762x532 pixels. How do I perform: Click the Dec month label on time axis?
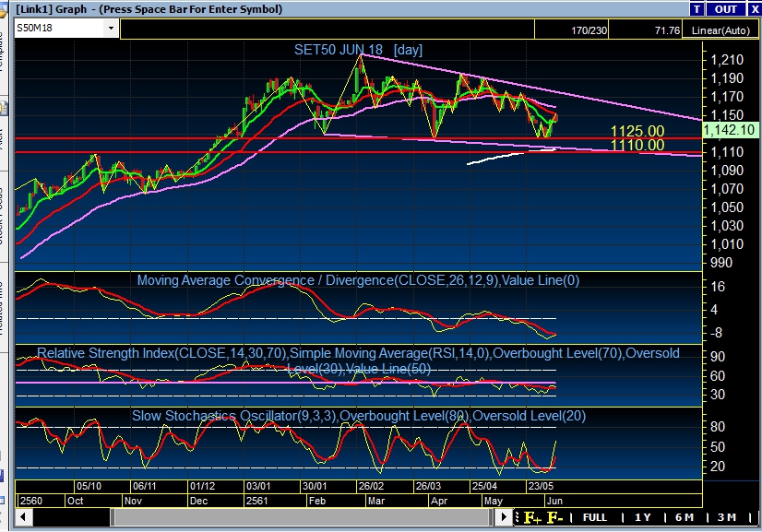[x=198, y=501]
